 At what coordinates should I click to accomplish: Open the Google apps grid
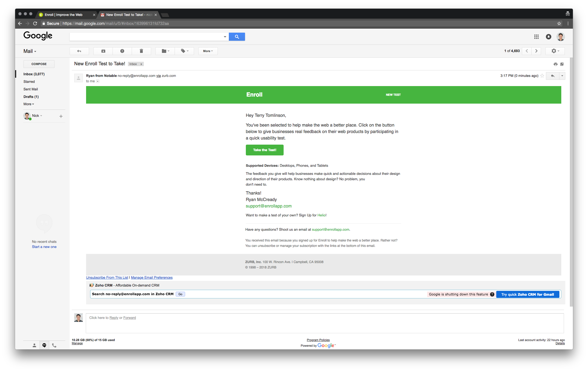pyautogui.click(x=536, y=37)
